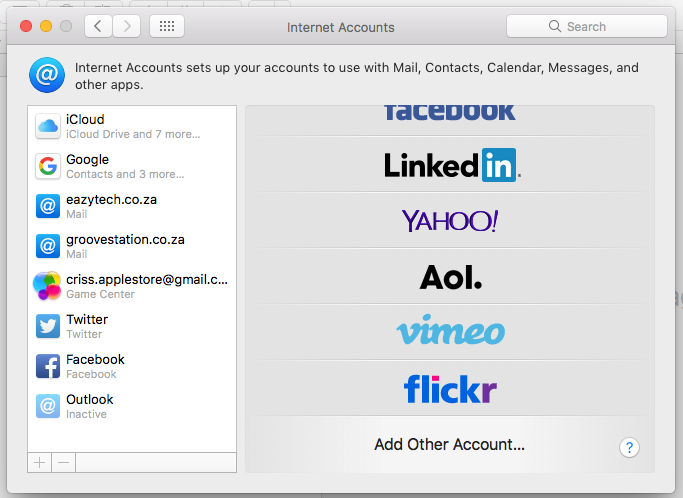Open the iCloud cloud icon
Viewport: 683px width, 498px height.
click(47, 126)
